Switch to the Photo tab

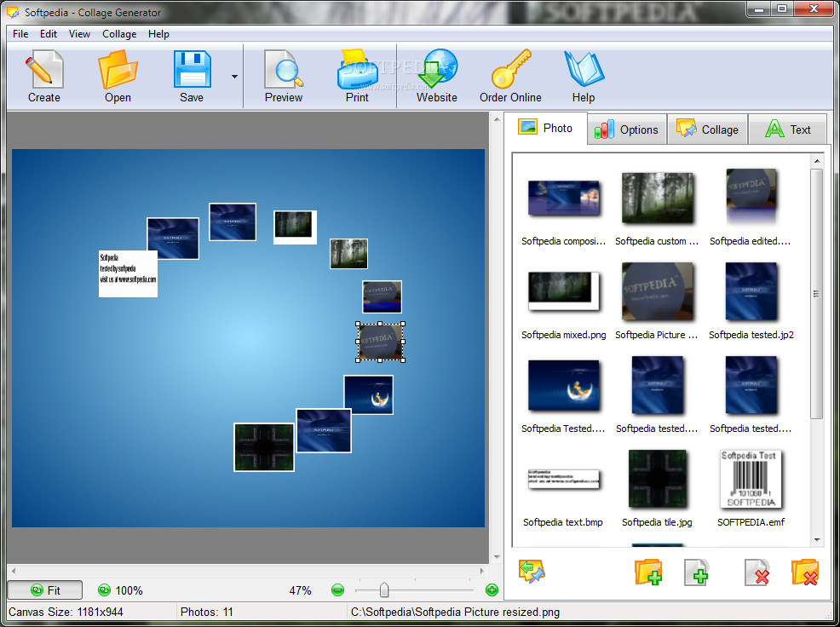click(545, 128)
